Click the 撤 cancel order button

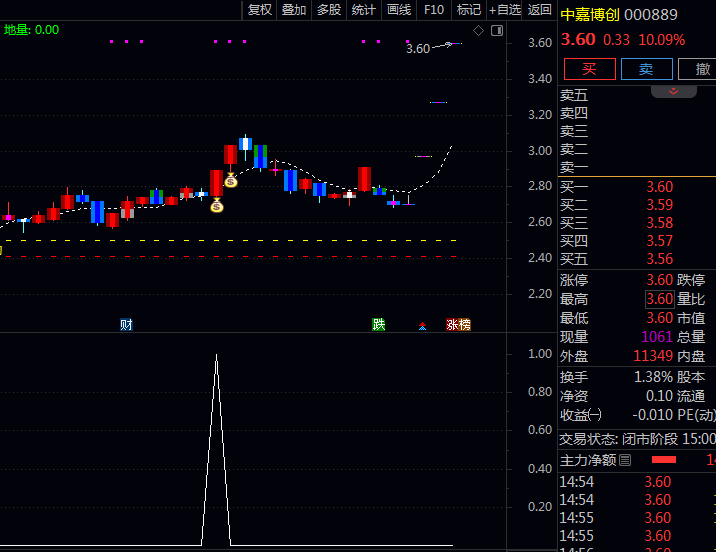699,69
